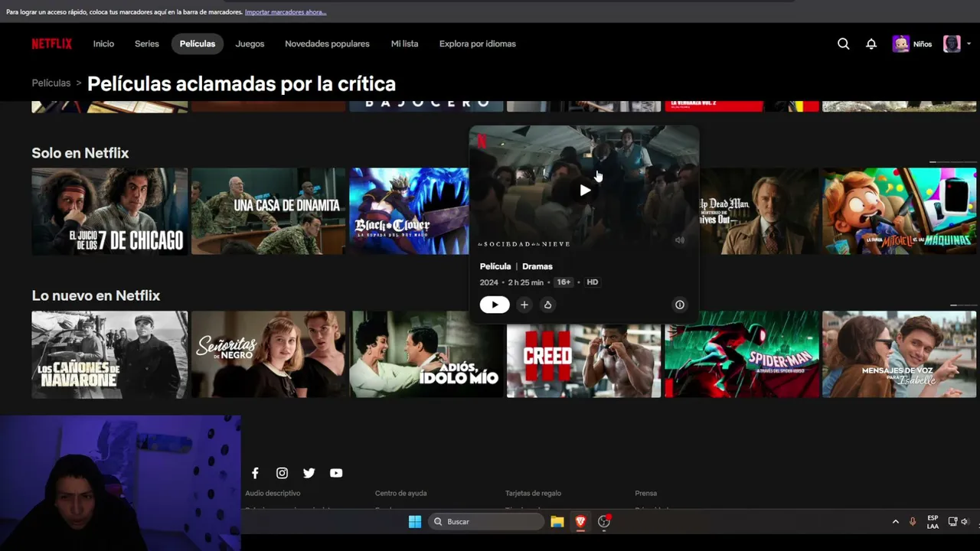
Task: Open the Windows Start menu
Action: [x=415, y=522]
